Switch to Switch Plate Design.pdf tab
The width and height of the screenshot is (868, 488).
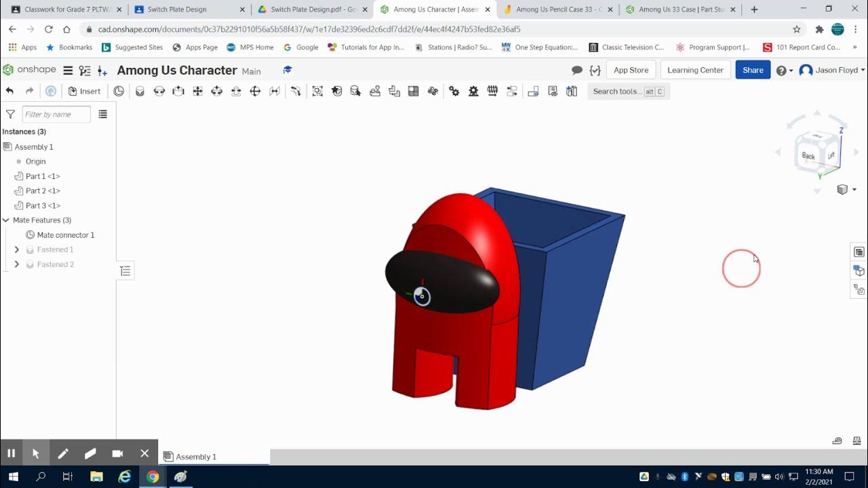pyautogui.click(x=311, y=9)
